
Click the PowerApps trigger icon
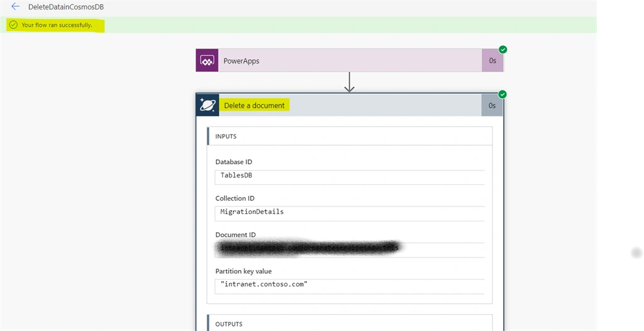click(x=207, y=60)
